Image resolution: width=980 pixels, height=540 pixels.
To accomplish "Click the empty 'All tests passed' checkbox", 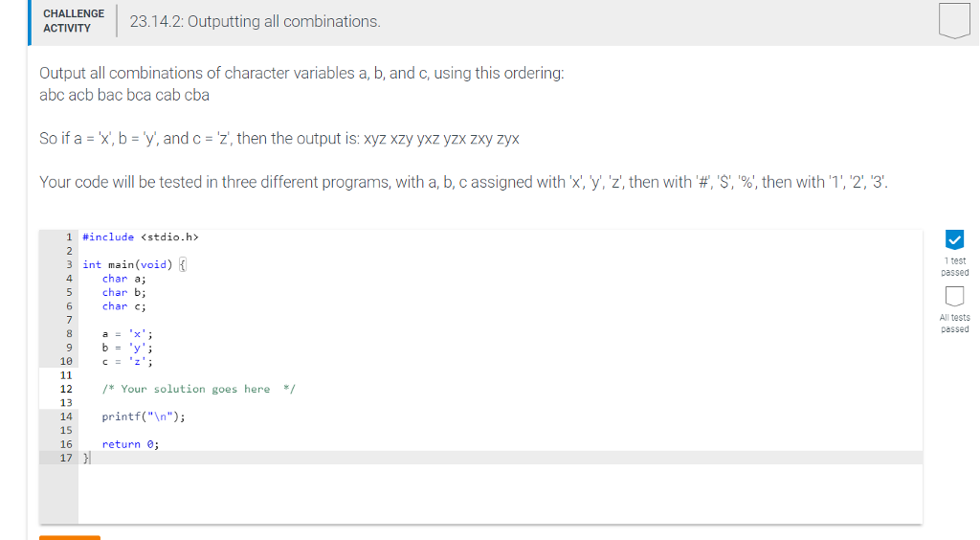I will coord(954,296).
